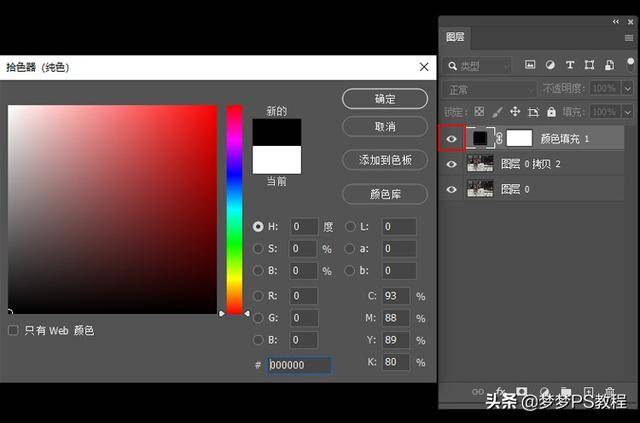This screenshot has height=423, width=640.
Task: Click the 当前 white color swatch
Action: coord(277,160)
